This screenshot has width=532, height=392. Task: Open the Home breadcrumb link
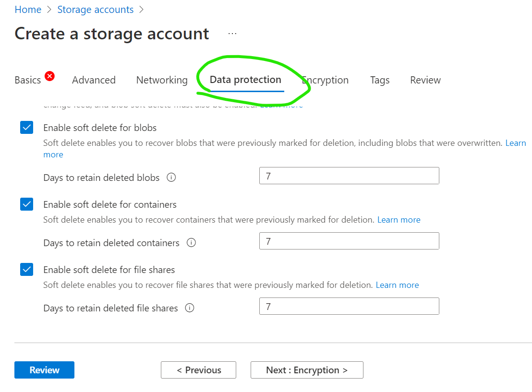(28, 10)
